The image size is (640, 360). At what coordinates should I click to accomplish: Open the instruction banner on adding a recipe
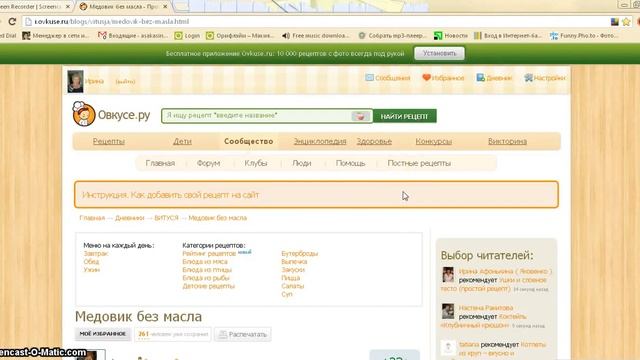[316, 195]
